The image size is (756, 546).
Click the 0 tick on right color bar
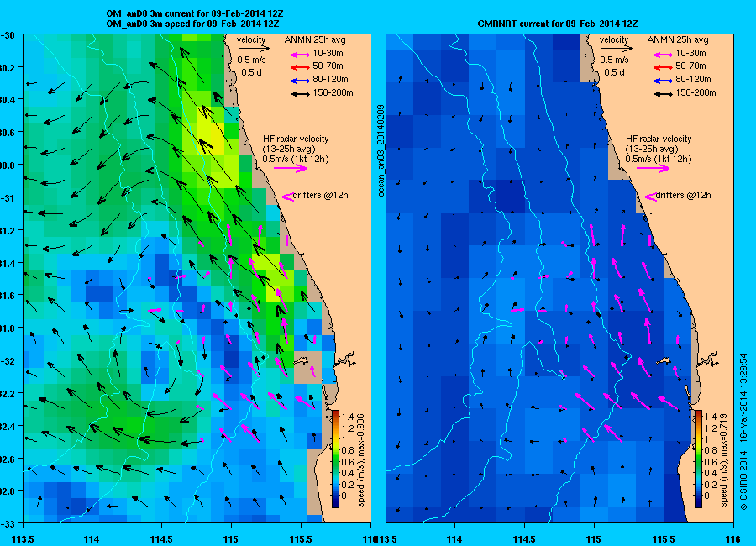(x=706, y=496)
